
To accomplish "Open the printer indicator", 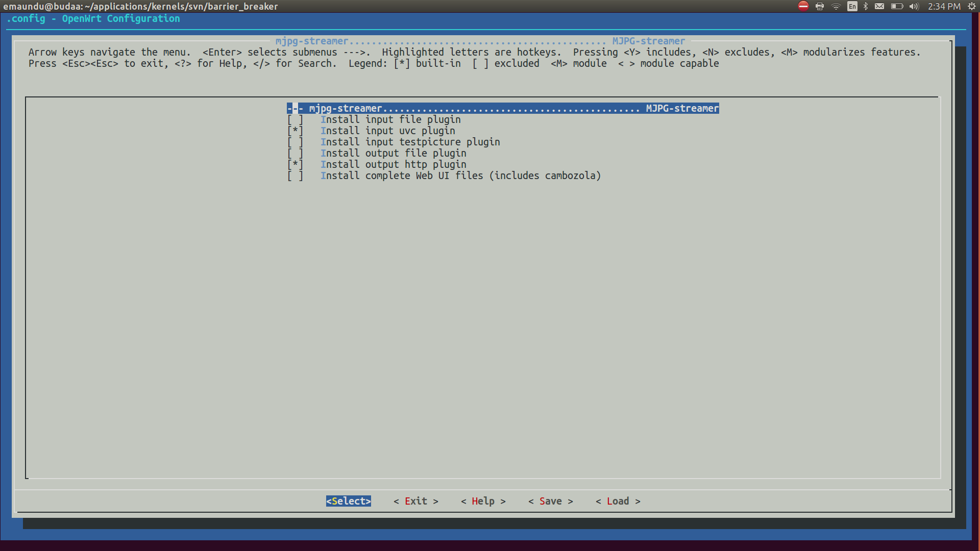I will coord(820,6).
